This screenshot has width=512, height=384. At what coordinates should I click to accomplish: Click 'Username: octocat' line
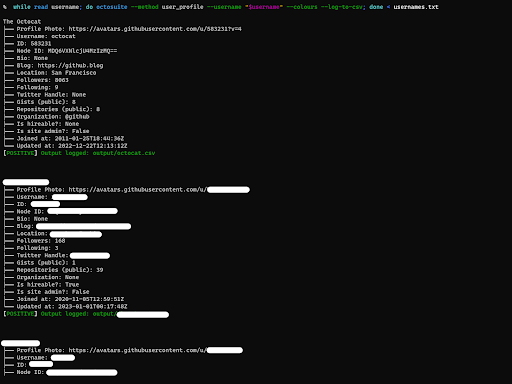coord(46,36)
